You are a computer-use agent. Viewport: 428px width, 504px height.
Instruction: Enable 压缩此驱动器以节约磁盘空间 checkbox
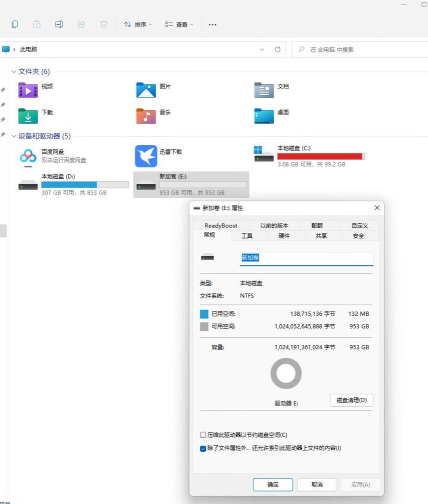[x=203, y=435]
